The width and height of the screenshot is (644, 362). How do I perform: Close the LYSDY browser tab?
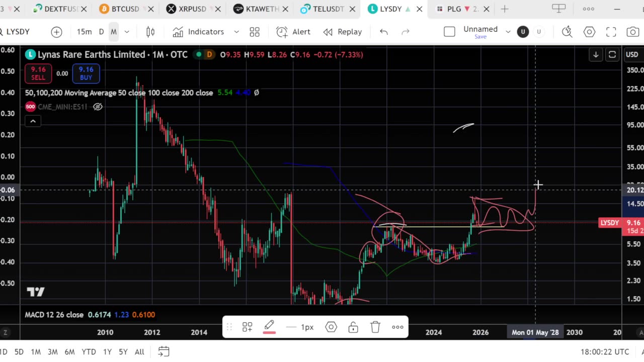coord(419,9)
